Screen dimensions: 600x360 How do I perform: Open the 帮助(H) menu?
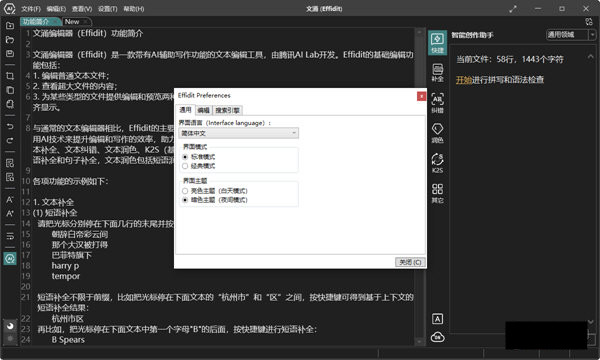[134, 9]
